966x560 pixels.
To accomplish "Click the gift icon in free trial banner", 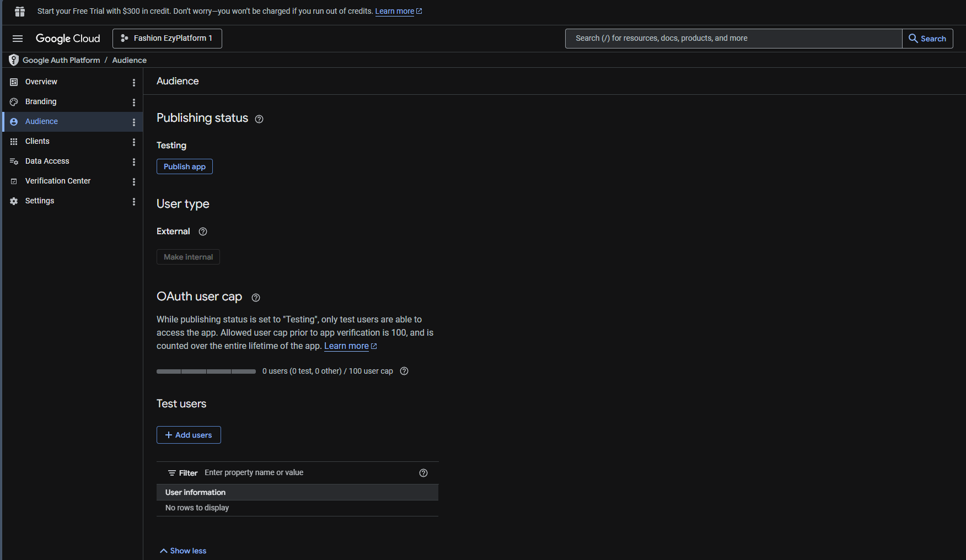I will point(20,12).
